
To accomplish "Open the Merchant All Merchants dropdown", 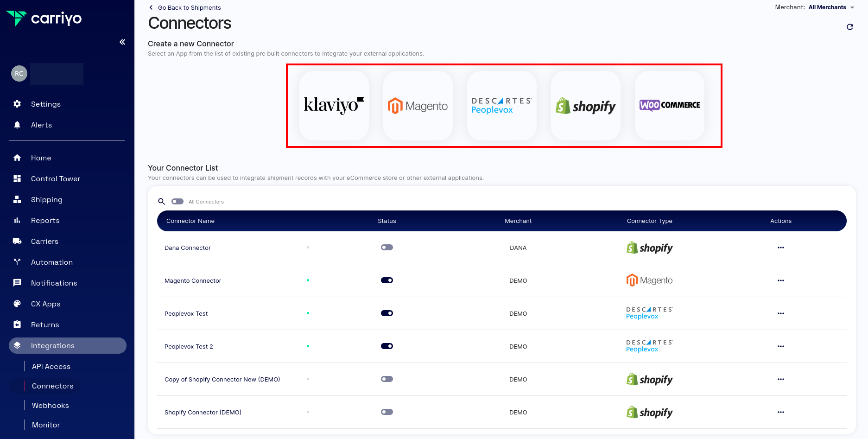I will click(x=831, y=7).
